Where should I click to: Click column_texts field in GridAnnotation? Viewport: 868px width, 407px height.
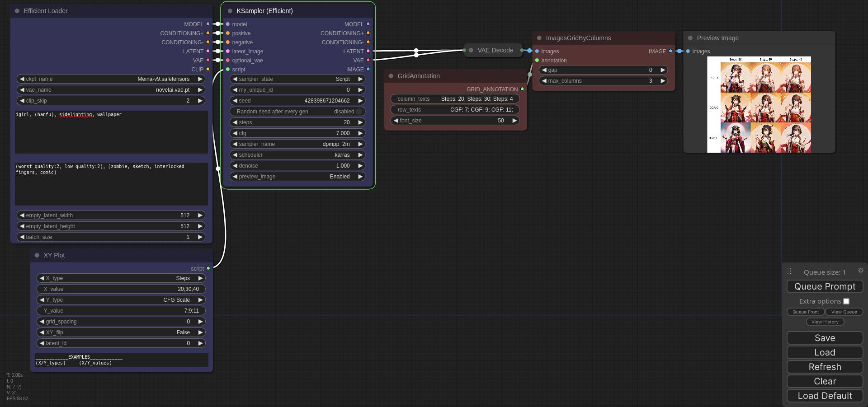tap(455, 99)
